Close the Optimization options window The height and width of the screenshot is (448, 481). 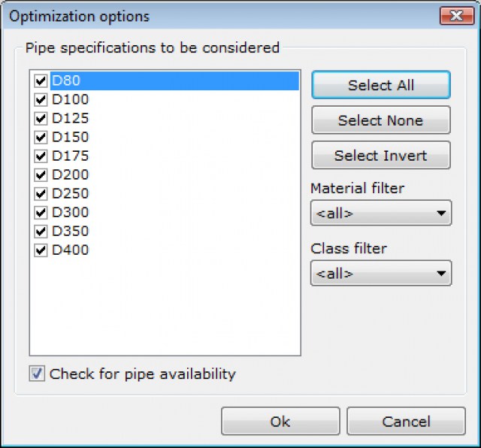click(456, 16)
